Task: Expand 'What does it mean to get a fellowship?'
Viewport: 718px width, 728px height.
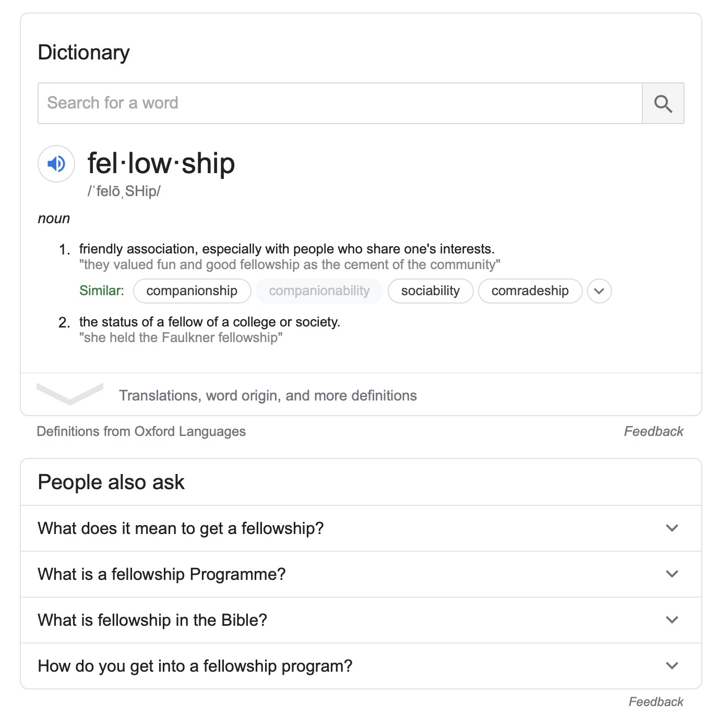Action: coord(361,528)
